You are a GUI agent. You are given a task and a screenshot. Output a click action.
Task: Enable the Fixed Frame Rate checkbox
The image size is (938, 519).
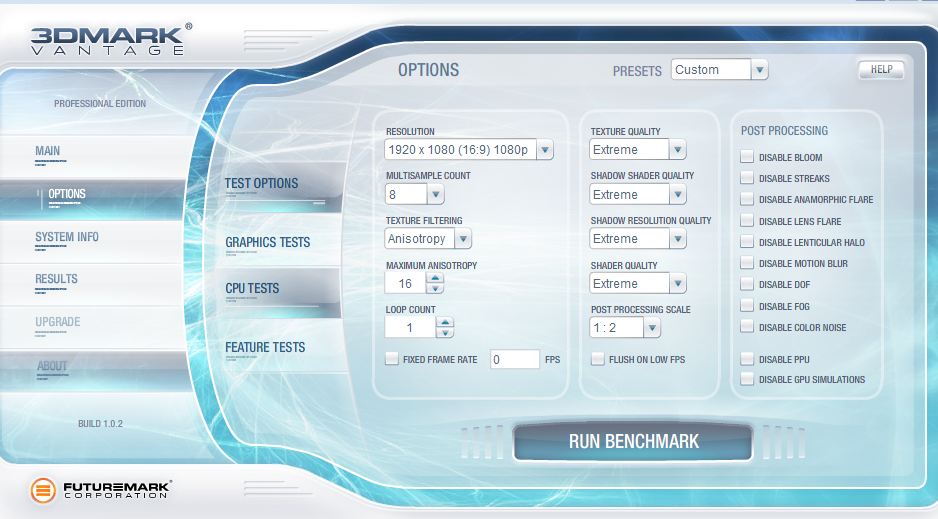click(x=392, y=359)
